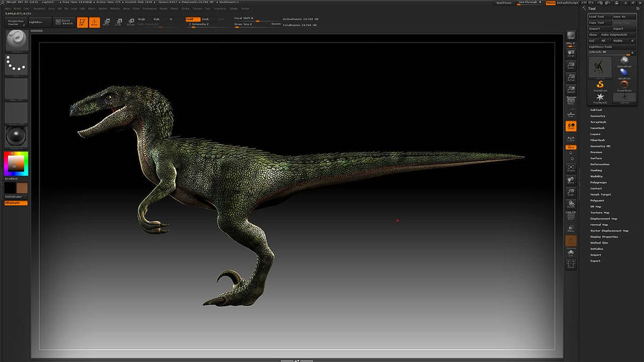
Task: Click the GoZ button in the Tool palette
Action: [593, 41]
